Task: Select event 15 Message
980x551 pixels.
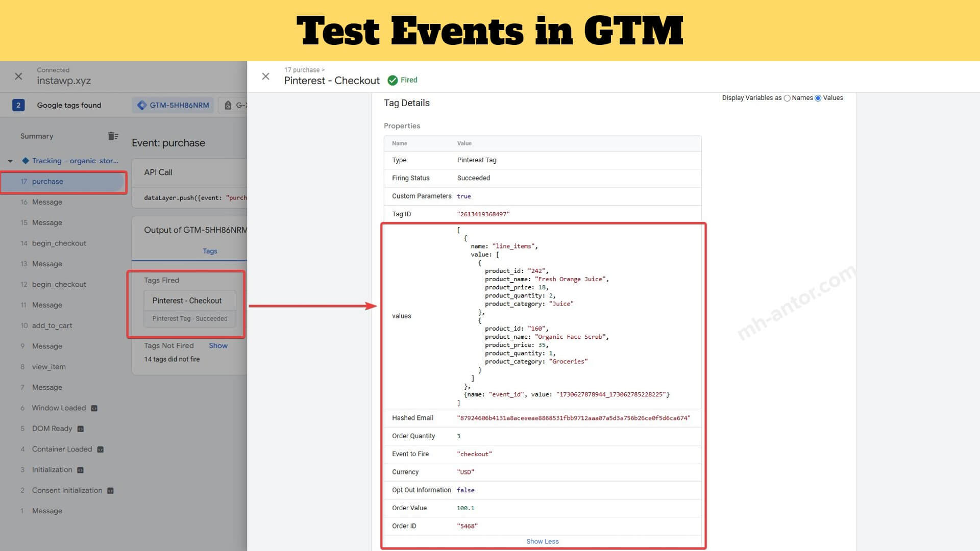Action: [x=63, y=222]
